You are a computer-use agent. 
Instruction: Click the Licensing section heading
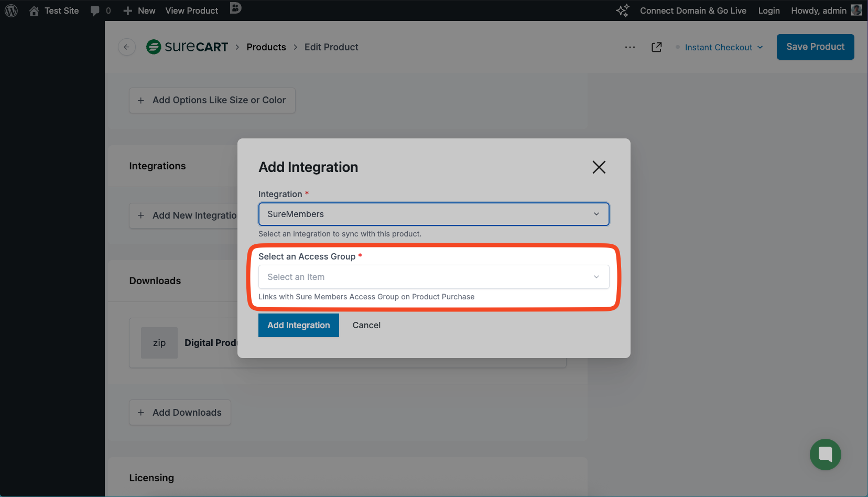pos(151,478)
